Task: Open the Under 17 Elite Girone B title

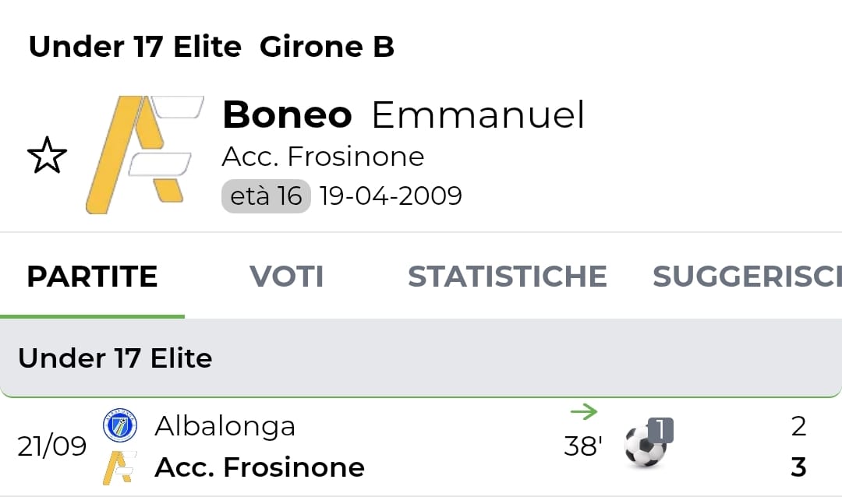Action: point(211,47)
